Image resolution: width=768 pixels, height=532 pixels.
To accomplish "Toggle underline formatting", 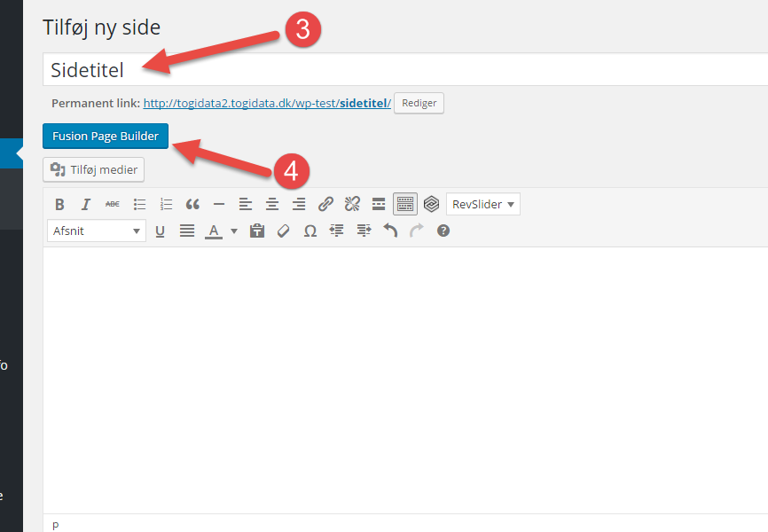I will (x=161, y=231).
